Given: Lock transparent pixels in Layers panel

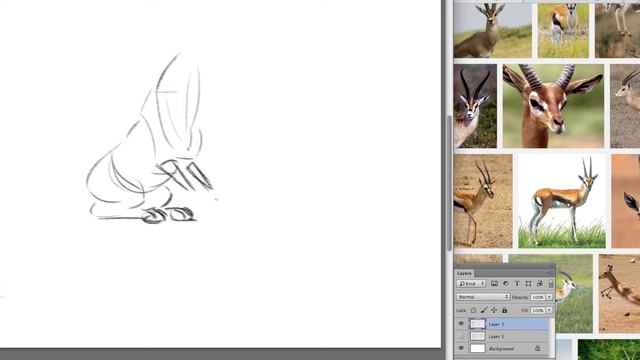Looking at the screenshot, I should pyautogui.click(x=473, y=310).
